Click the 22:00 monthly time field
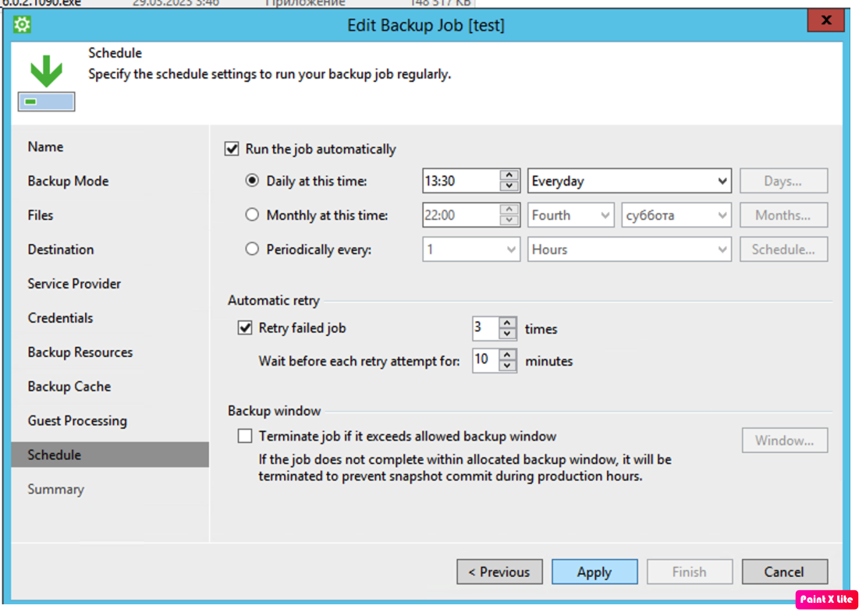Screen dimensions: 866x616 [x=461, y=215]
